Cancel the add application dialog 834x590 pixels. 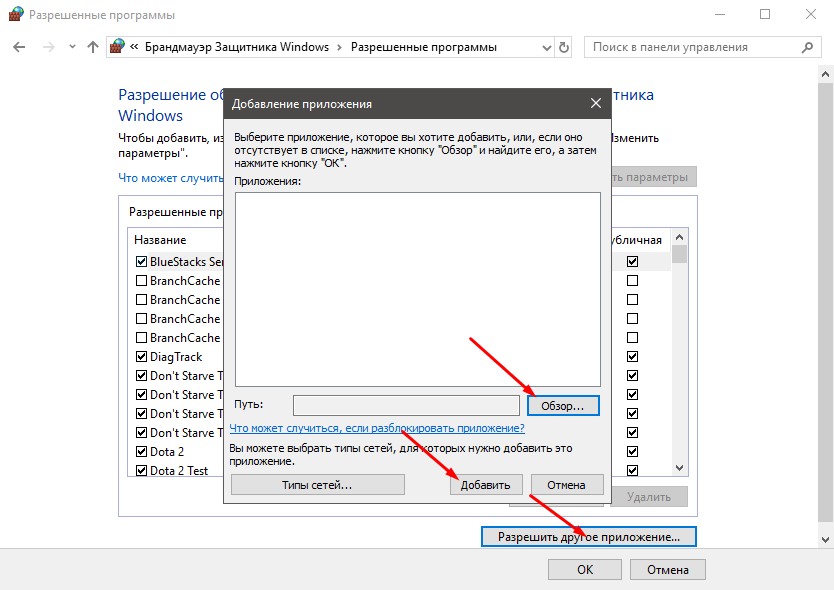click(566, 485)
